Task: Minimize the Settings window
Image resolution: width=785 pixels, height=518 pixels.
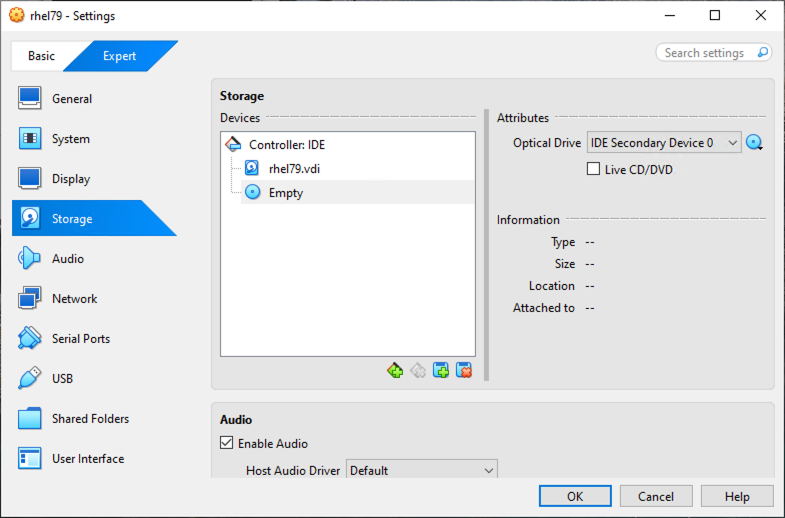Action: [x=670, y=16]
